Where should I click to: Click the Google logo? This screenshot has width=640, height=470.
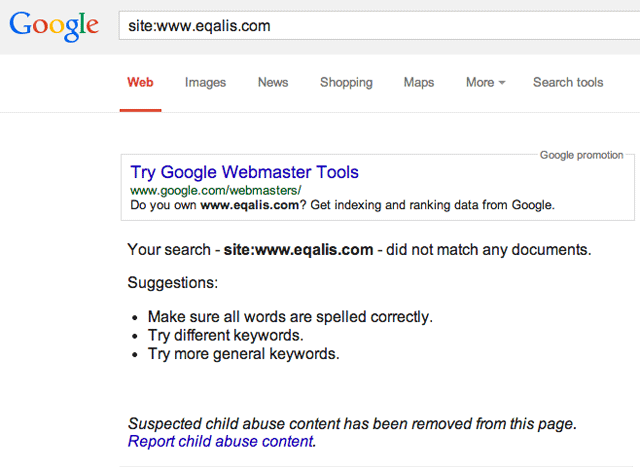[x=54, y=27]
